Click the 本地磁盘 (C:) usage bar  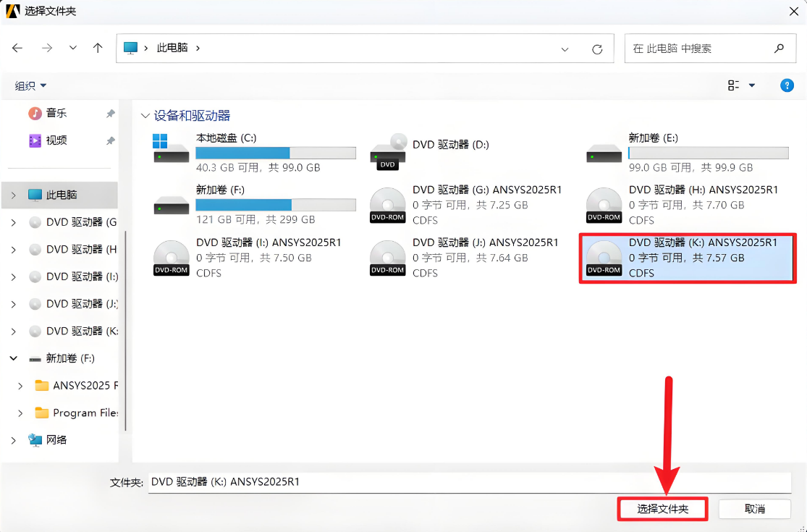click(x=276, y=153)
